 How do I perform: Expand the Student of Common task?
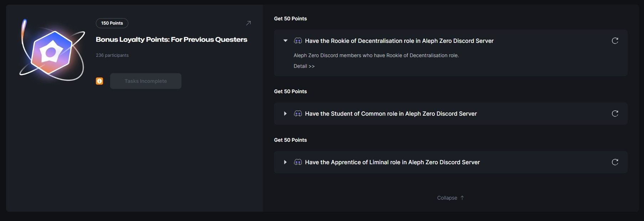pos(285,114)
